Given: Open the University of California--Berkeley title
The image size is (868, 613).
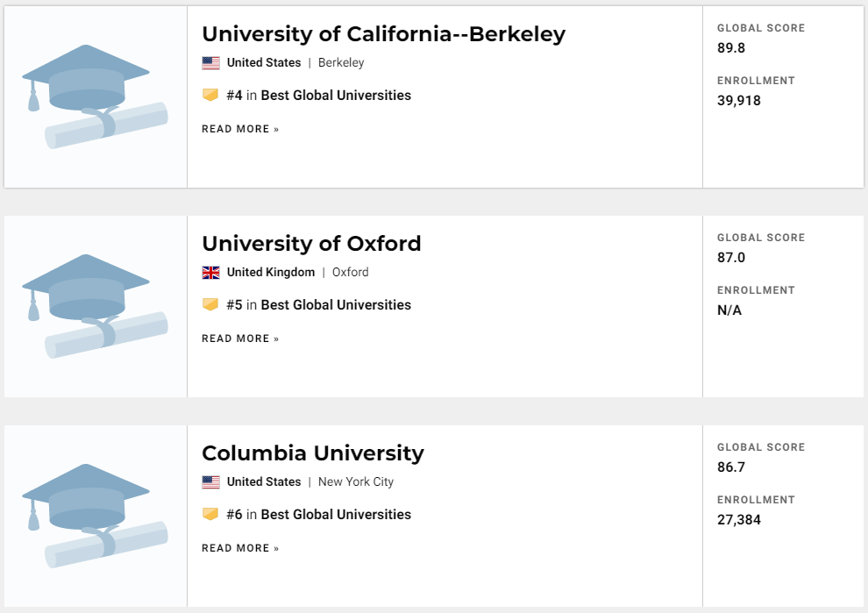Looking at the screenshot, I should click(x=383, y=34).
